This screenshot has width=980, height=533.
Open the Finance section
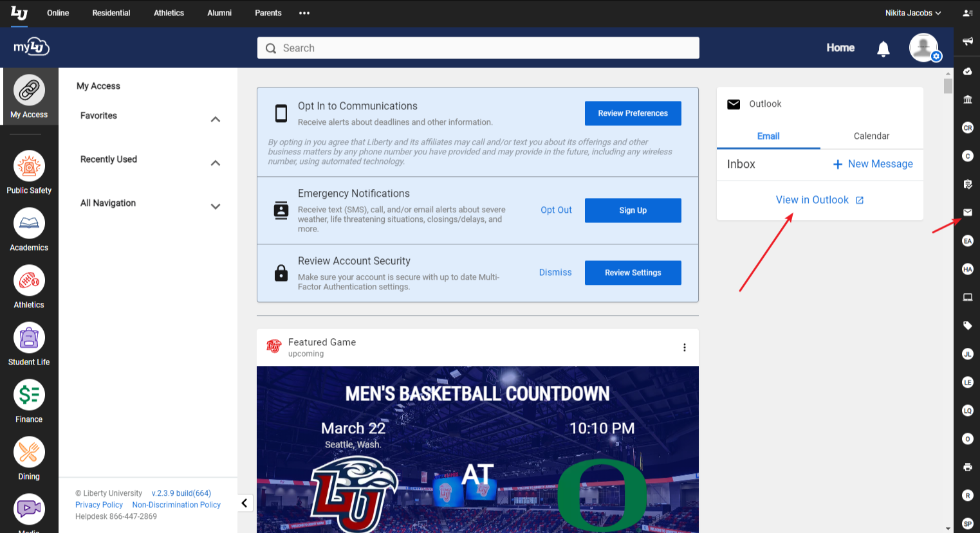coord(29,401)
